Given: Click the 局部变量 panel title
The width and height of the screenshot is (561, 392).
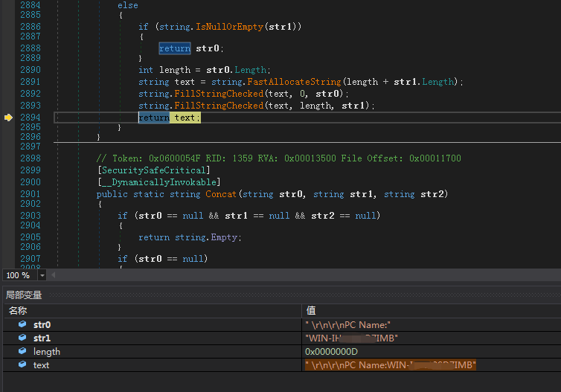Looking at the screenshot, I should (24, 295).
